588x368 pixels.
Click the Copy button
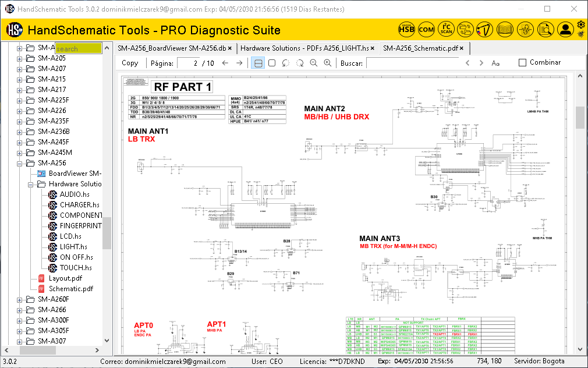click(130, 63)
